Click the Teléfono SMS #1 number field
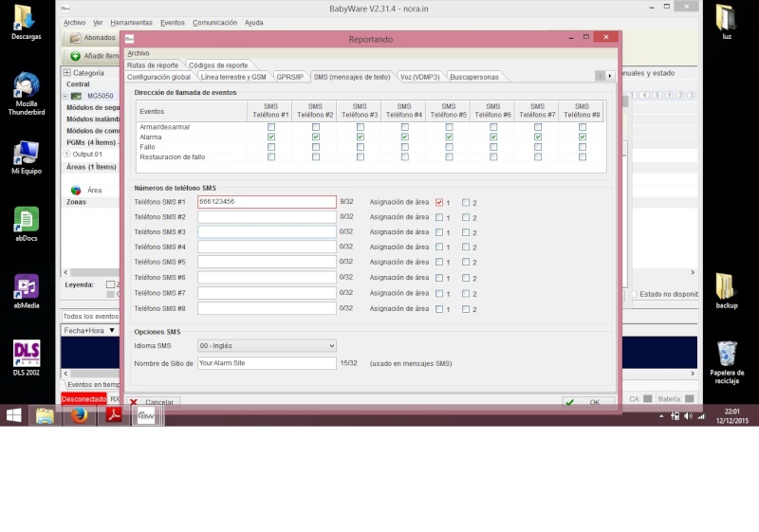 267,202
